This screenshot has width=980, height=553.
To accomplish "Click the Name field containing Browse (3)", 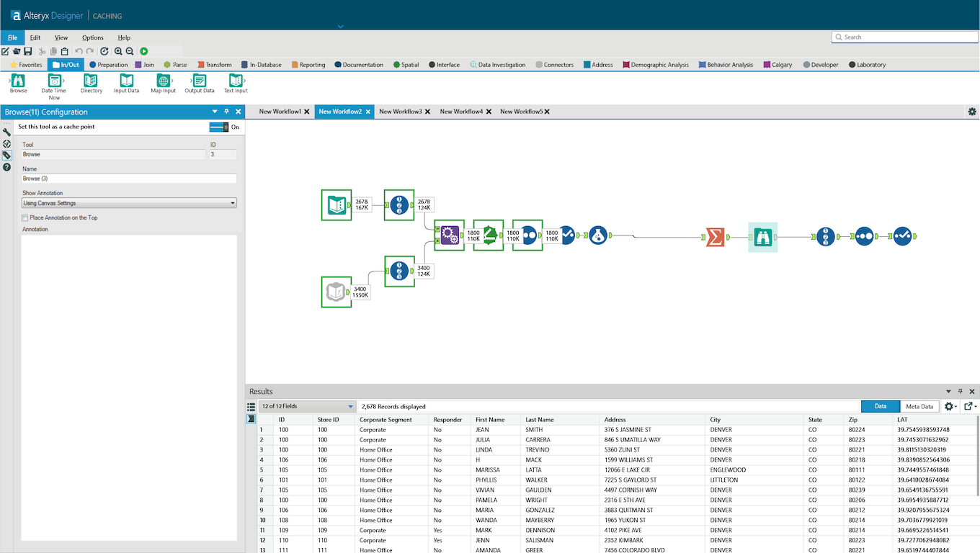I will [130, 179].
